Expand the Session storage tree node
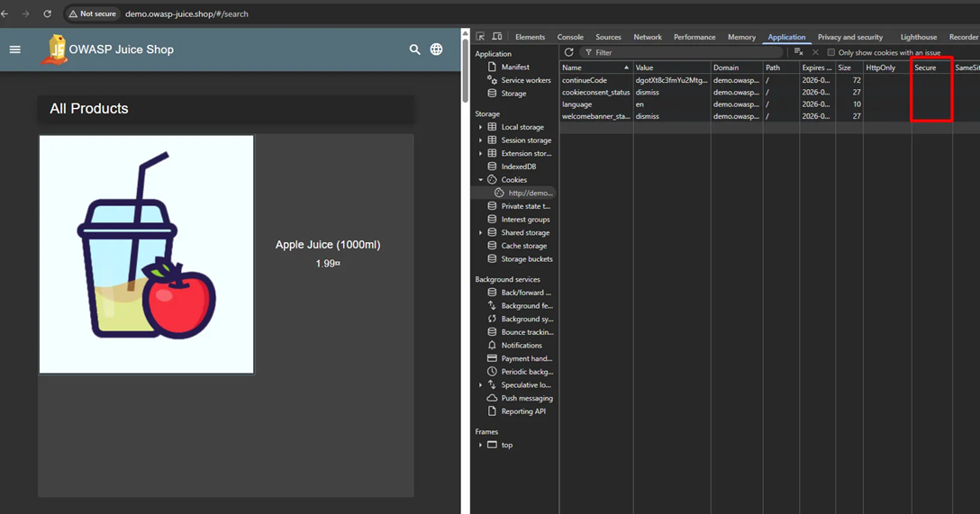Viewport: 980px width, 514px height. 481,140
